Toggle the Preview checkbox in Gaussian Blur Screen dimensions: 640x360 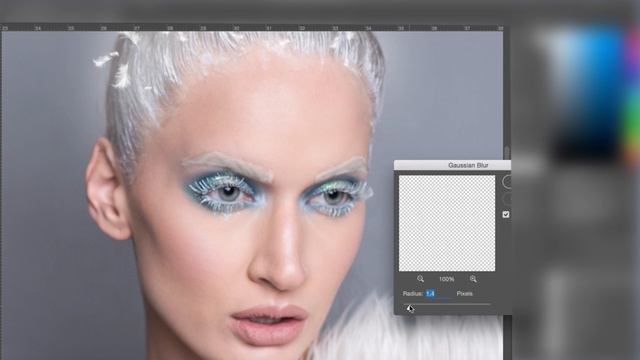tap(506, 214)
